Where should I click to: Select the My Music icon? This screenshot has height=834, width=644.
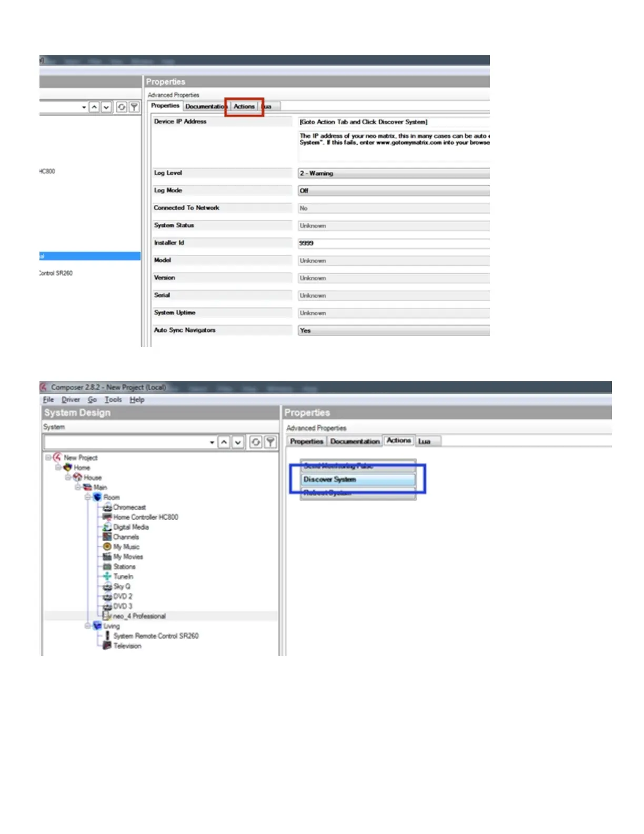(107, 547)
